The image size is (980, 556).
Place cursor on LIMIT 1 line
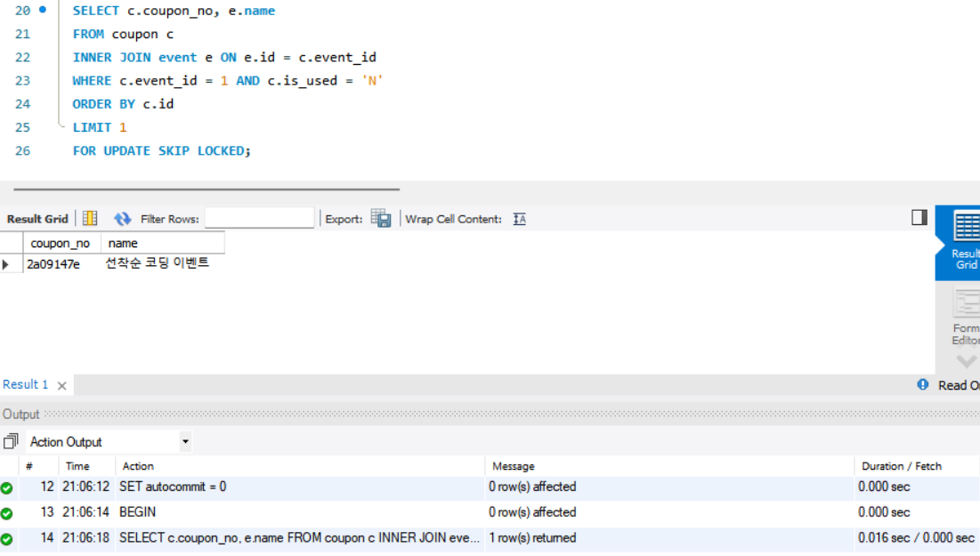pos(100,127)
